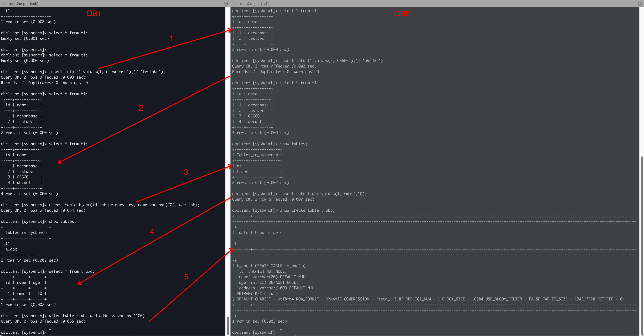
Task: Click the "`name` varchar(20) DEFAULT NULL," line
Action: click(x=273, y=277)
